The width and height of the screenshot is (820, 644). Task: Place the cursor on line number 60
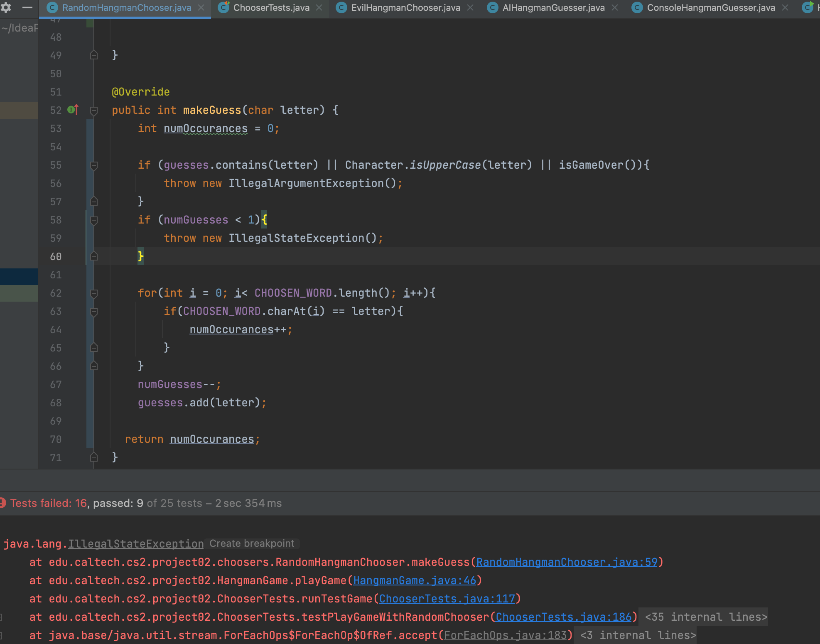56,257
